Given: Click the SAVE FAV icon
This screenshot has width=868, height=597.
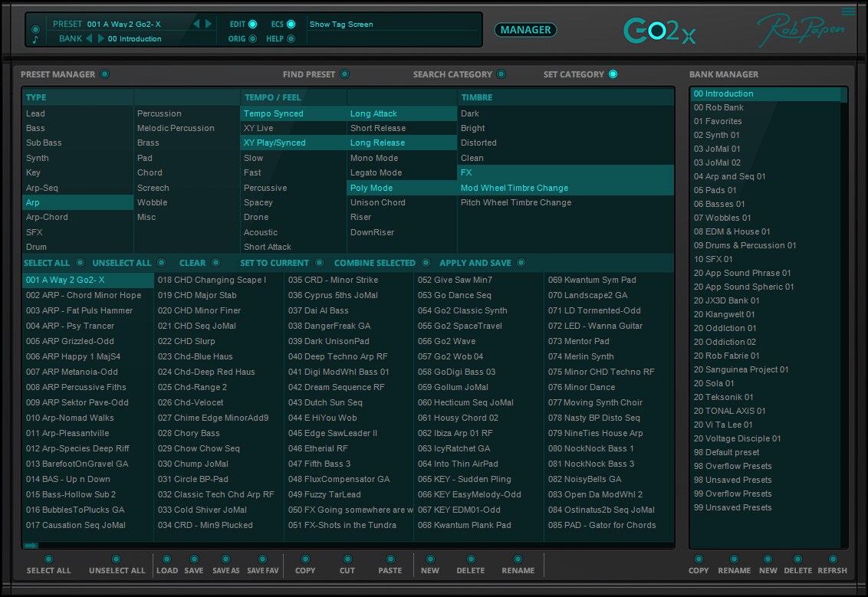Looking at the screenshot, I should click(262, 559).
